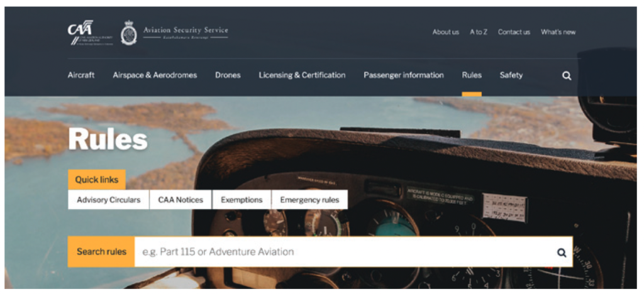Screen dimensions: 644x294
Task: Open the CAA Notices quick link
Action: pyautogui.click(x=180, y=200)
